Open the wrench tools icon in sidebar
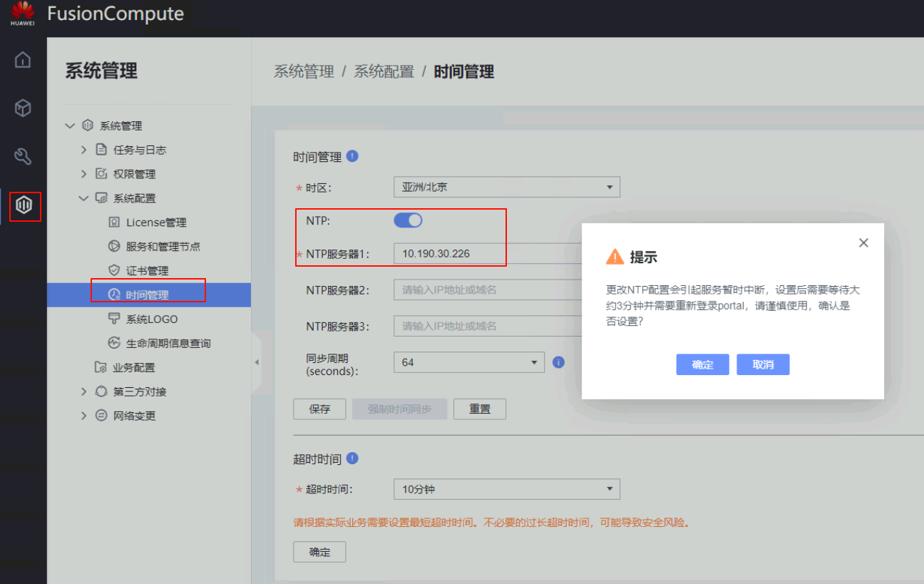The height and width of the screenshot is (584, 924). [23, 157]
